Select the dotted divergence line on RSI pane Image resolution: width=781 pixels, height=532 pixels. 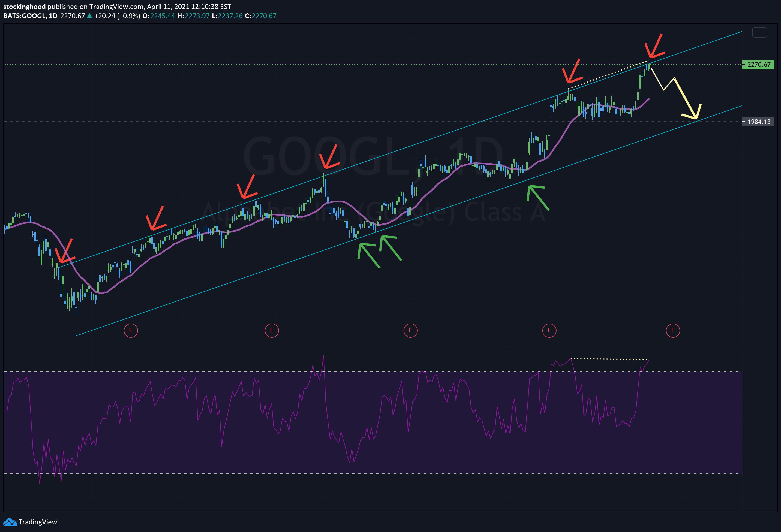coord(609,359)
